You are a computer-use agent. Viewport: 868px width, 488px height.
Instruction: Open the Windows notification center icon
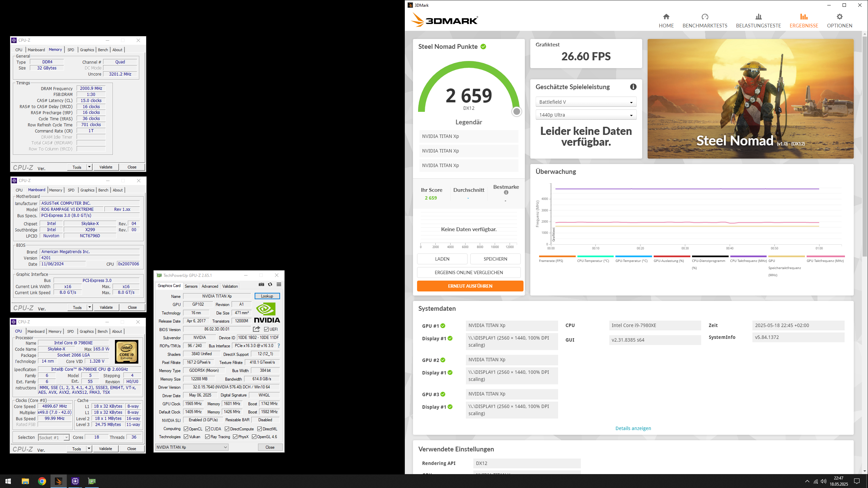tap(857, 481)
